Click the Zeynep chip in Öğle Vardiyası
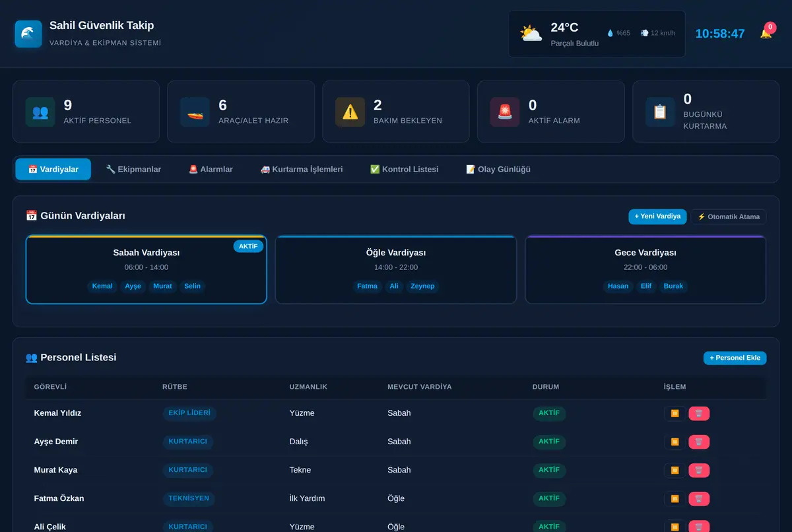This screenshot has height=532, width=792. pos(422,286)
